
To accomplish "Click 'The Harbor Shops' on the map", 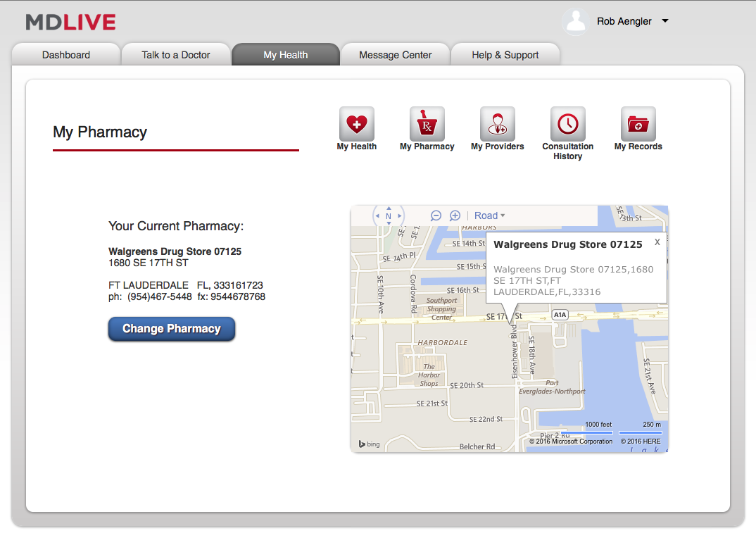I will [429, 375].
